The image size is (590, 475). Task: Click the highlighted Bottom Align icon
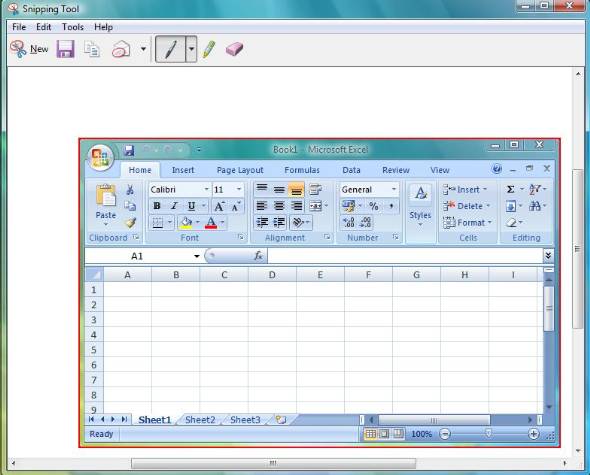296,190
